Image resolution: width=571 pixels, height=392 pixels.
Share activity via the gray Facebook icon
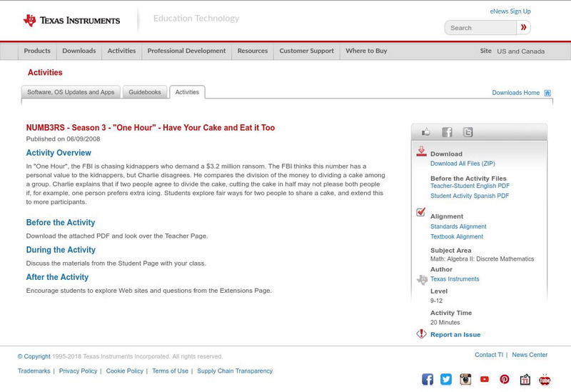click(447, 132)
